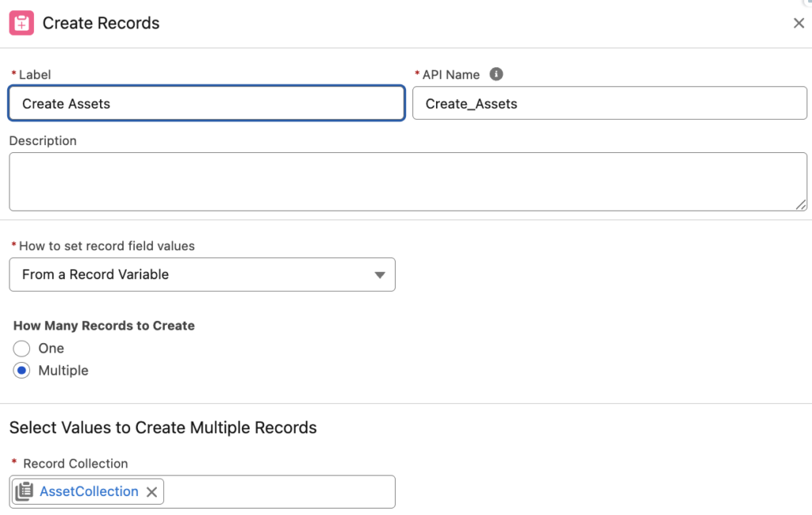The image size is (812, 515).
Task: Remove AssetCollection using its X icon
Action: click(x=151, y=491)
